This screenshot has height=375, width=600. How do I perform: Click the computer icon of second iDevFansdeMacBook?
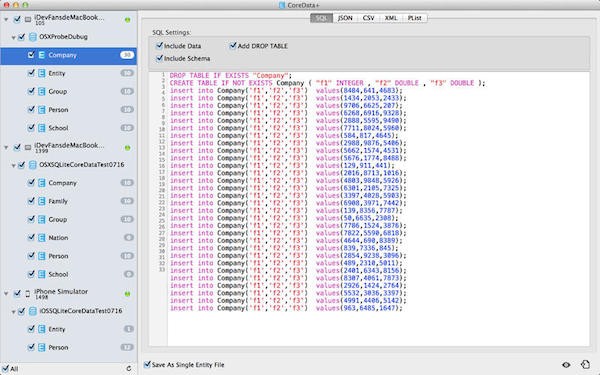pyautogui.click(x=28, y=147)
